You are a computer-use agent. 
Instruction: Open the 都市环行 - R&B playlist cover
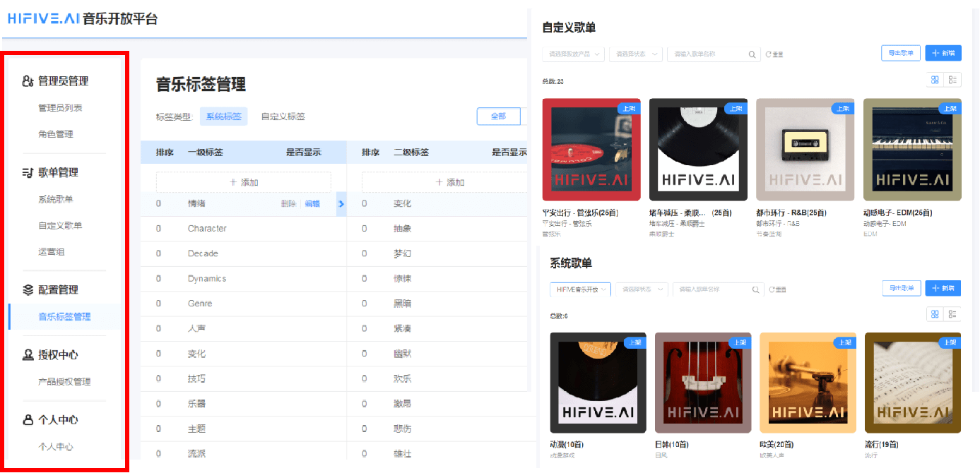pos(805,150)
